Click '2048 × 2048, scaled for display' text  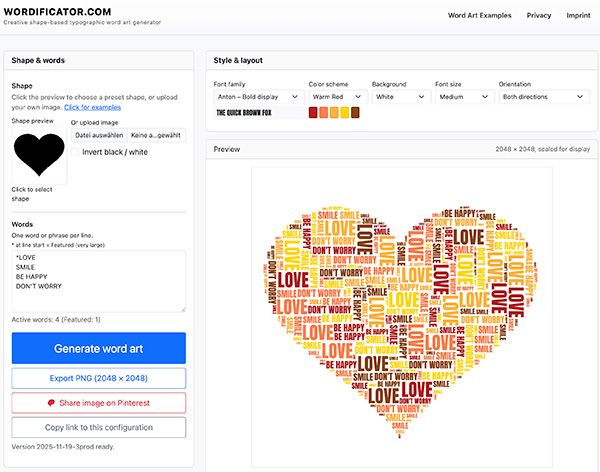tap(543, 149)
